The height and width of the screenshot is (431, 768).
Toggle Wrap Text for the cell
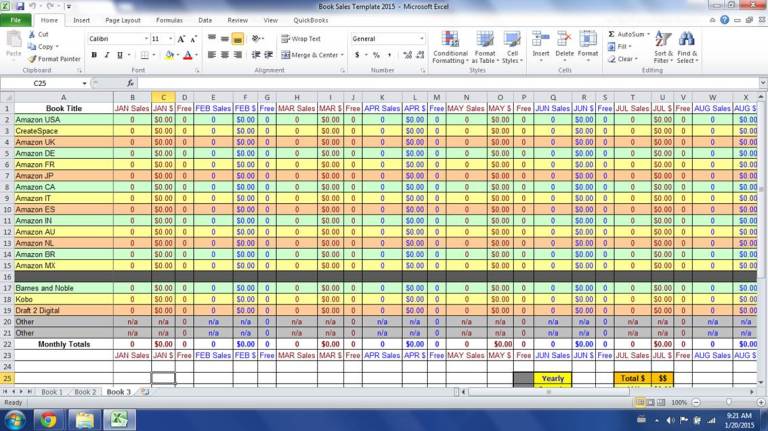click(300, 39)
